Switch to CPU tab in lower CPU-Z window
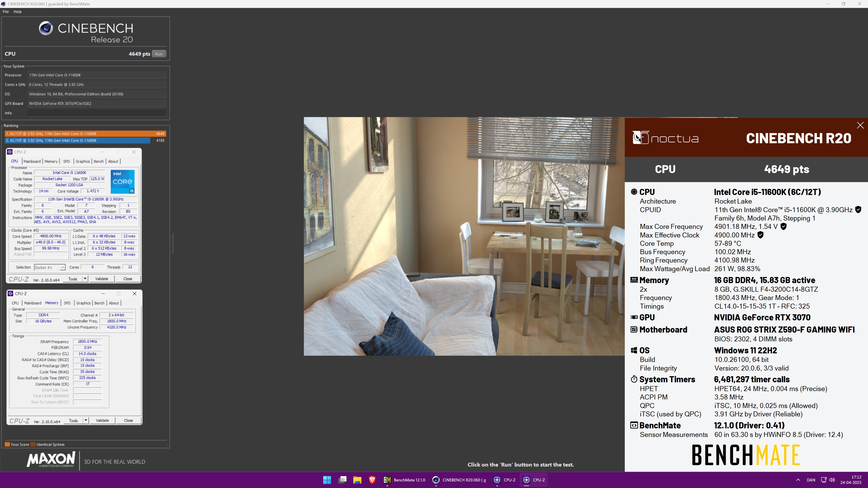868x488 pixels. click(15, 303)
